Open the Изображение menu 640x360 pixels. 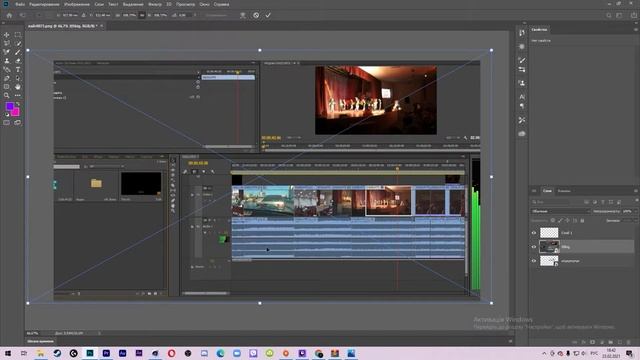coord(77,4)
